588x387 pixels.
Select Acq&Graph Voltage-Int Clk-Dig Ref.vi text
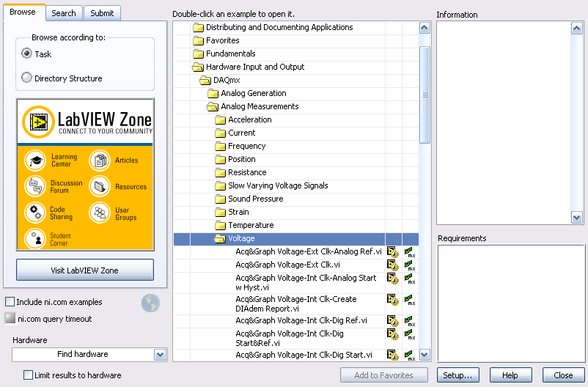(x=301, y=320)
